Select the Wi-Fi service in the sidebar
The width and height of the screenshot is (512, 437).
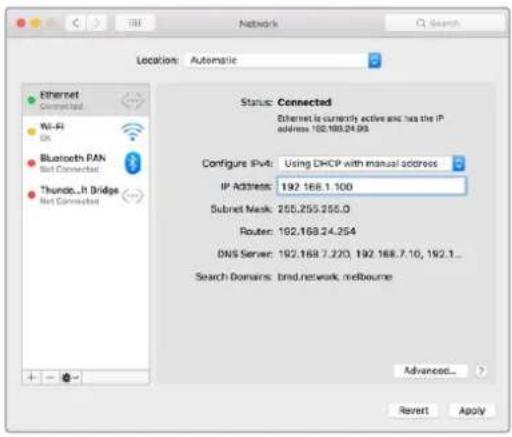click(86, 131)
